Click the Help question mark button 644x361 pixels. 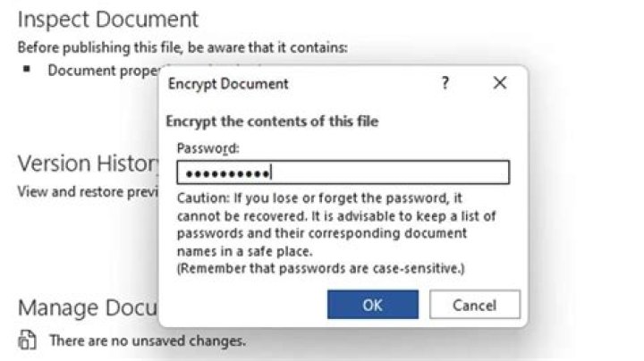[445, 83]
